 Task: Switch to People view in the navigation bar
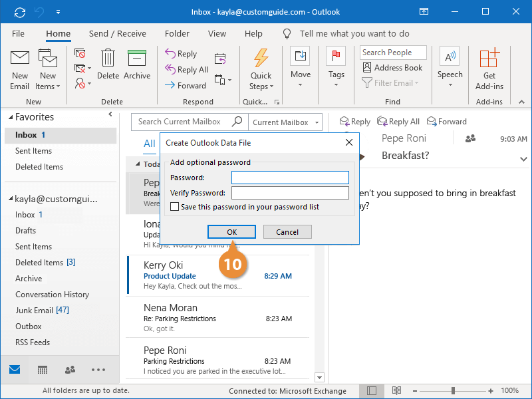(x=70, y=370)
